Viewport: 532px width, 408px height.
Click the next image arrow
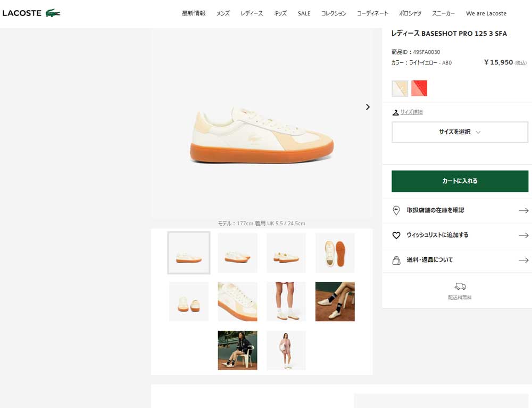coord(368,107)
